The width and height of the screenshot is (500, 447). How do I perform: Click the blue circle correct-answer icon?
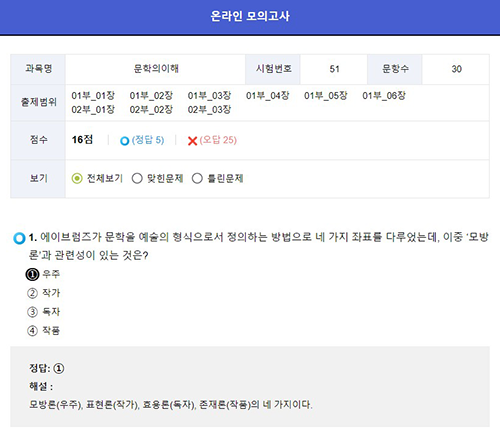click(124, 141)
